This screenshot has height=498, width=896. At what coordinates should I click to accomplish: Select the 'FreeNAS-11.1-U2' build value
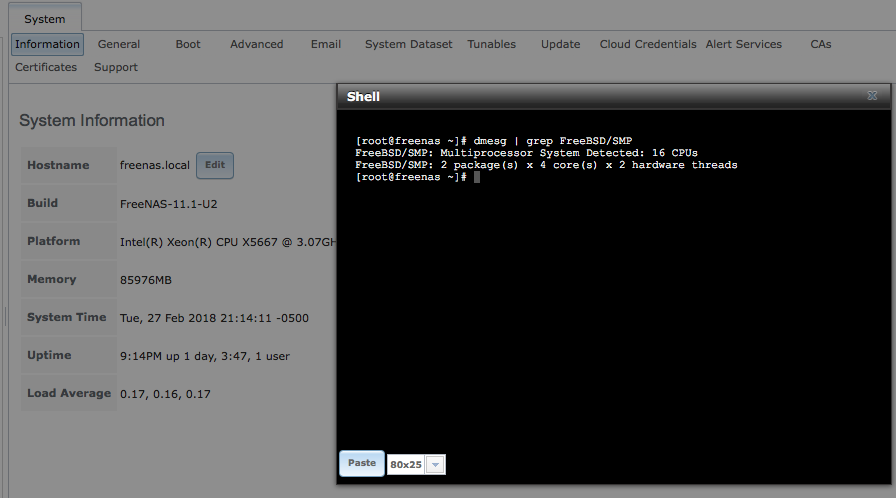coord(169,204)
